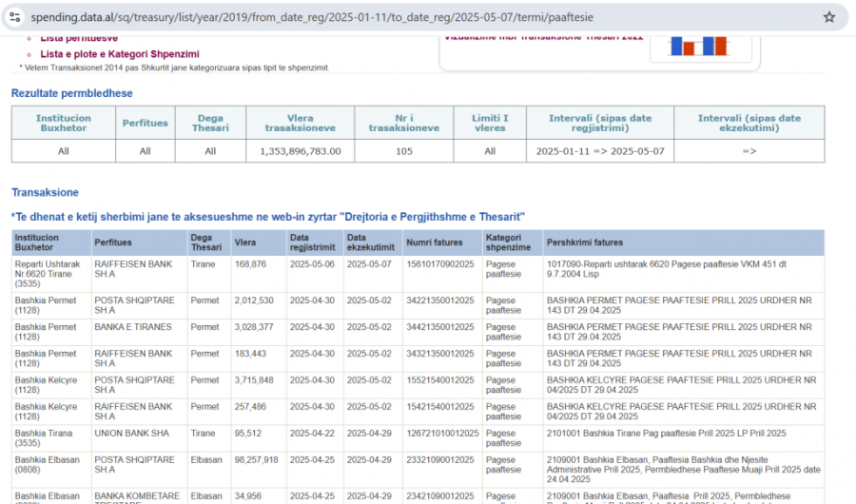Click the site info icon in address bar
Image resolution: width=856 pixels, height=504 pixels.
(x=15, y=17)
